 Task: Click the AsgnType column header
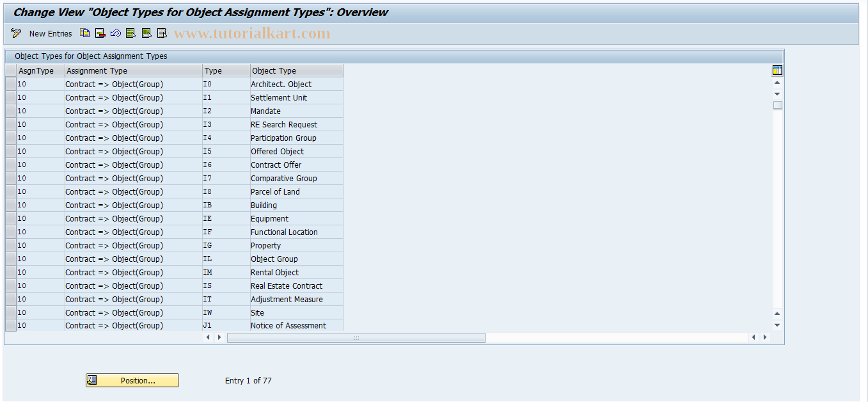click(x=40, y=71)
